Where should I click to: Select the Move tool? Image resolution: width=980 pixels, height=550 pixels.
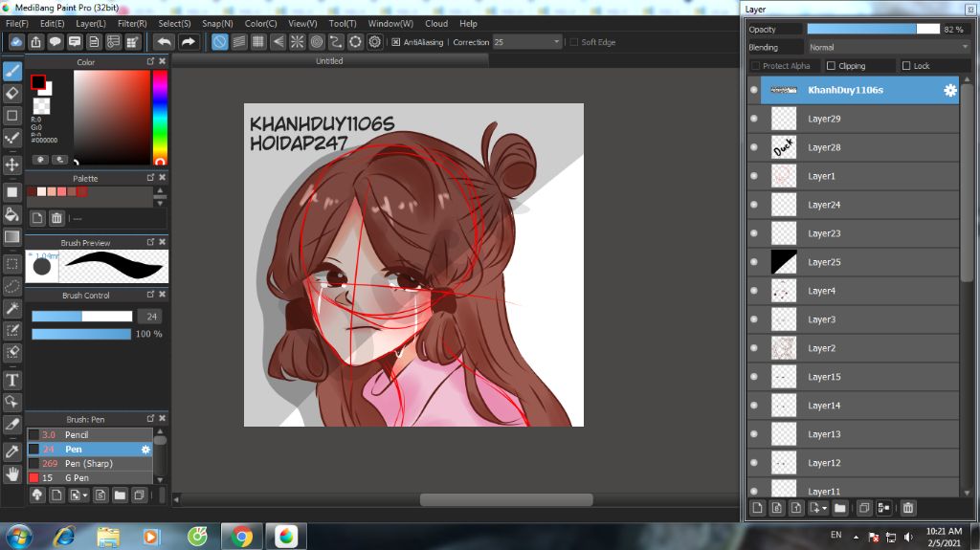coord(11,165)
